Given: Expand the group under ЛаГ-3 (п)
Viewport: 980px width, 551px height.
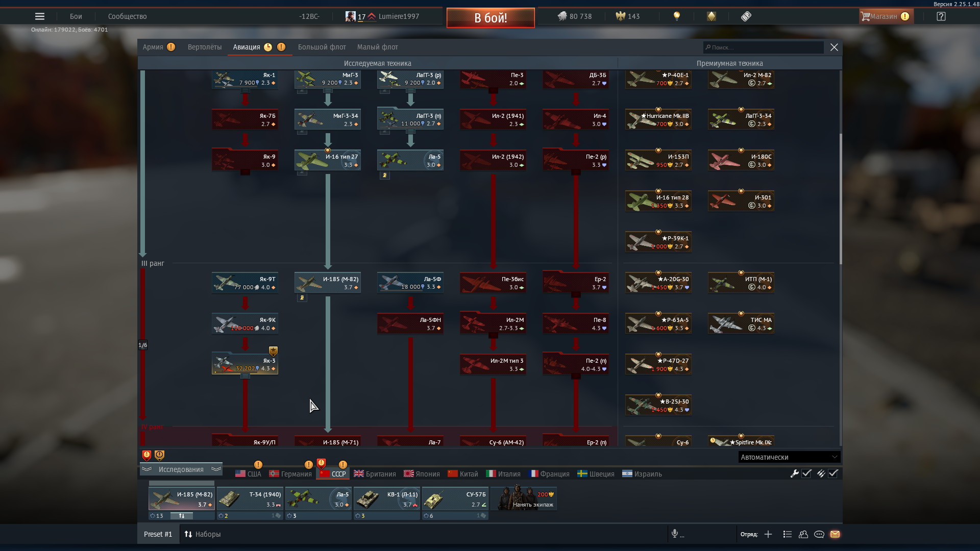Looking at the screenshot, I should point(411,132).
